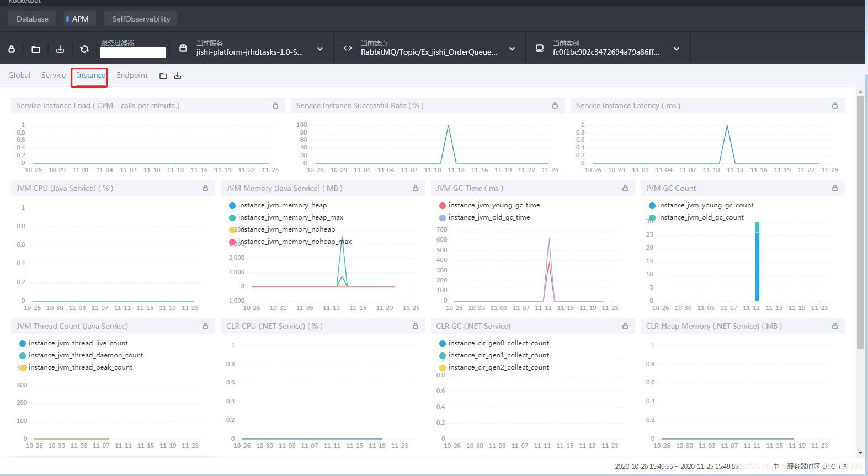Toggle instance_jvm_young_gc_count legend series
This screenshot has height=476, width=868.
(x=701, y=205)
